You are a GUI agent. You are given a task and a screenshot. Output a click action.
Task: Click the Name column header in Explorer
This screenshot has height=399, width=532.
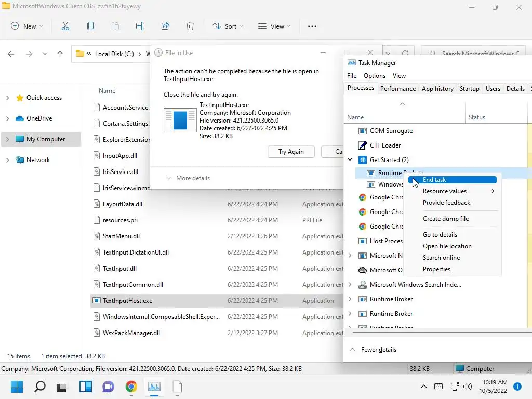[107, 91]
